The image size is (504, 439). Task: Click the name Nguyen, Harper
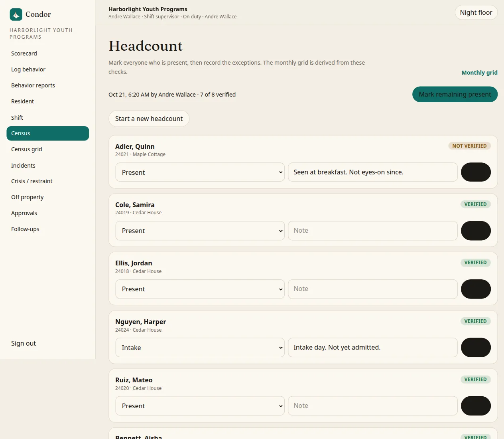pyautogui.click(x=140, y=322)
